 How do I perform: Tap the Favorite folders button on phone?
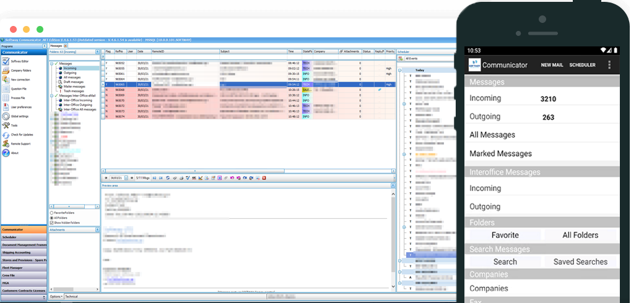tap(505, 235)
